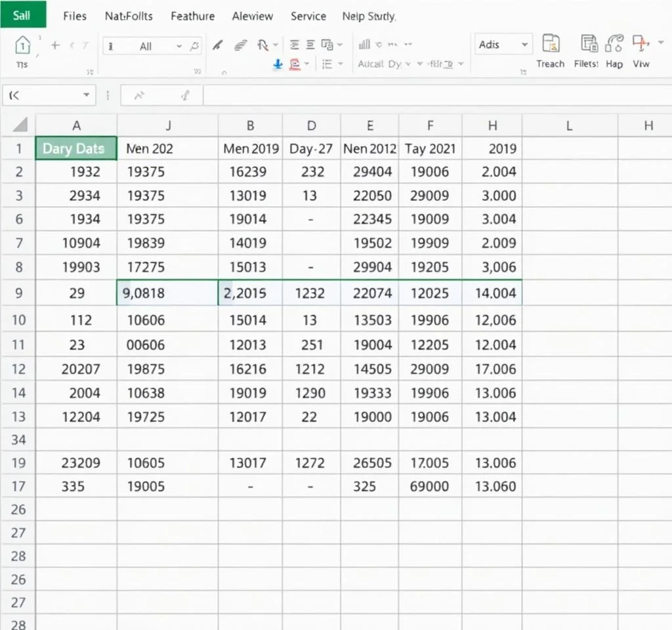Open the Feathure ribbon tab
The image size is (672, 630).
[193, 16]
